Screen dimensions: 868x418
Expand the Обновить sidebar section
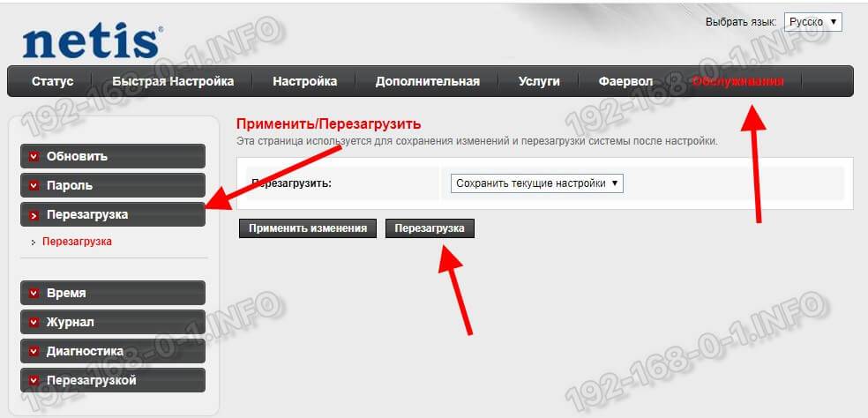tap(112, 157)
